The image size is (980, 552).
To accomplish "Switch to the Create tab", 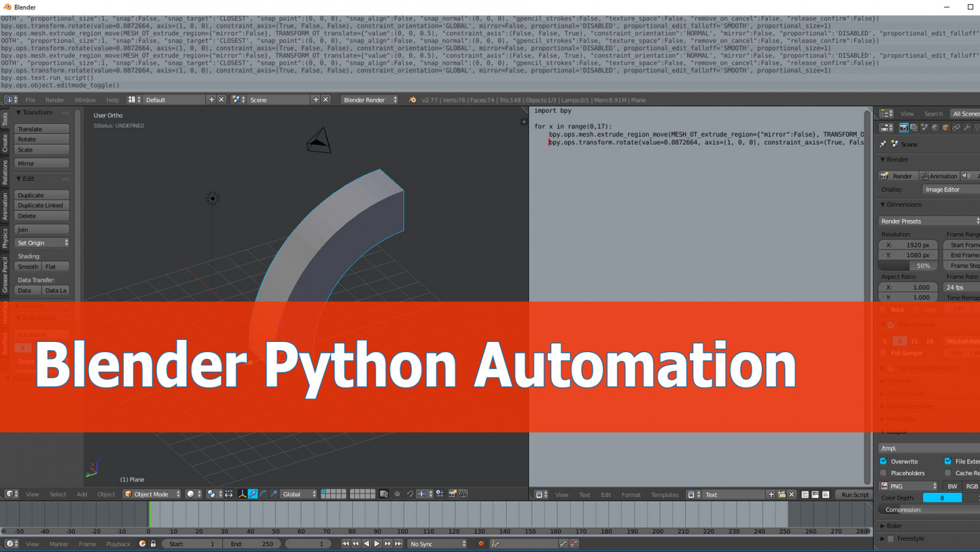I will point(5,143).
